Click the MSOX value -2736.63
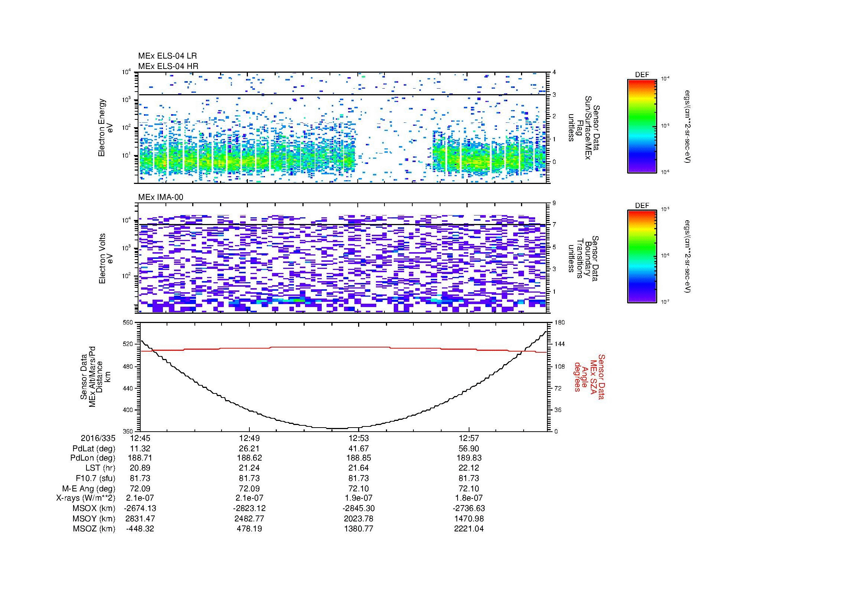This screenshot has height=613, width=868. tap(469, 508)
